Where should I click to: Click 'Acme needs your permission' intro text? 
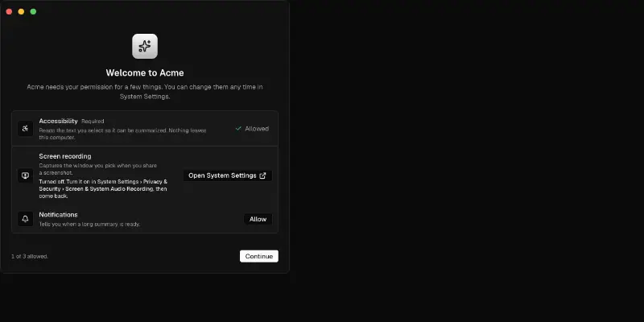pos(145,92)
